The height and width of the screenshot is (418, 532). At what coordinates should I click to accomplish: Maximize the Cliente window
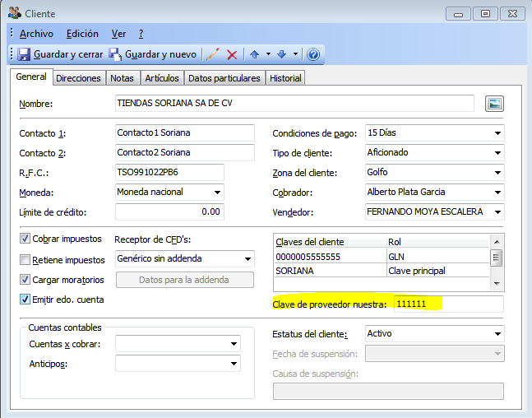click(485, 14)
